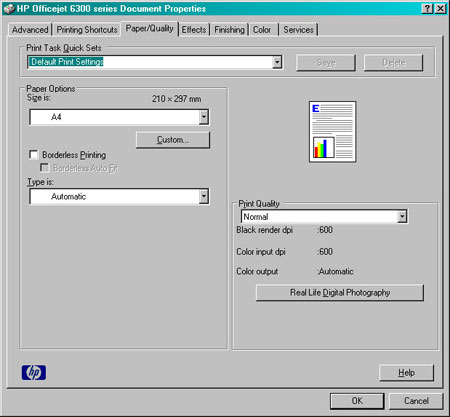Go to the Effects tab
The image size is (450, 417).
(x=194, y=30)
